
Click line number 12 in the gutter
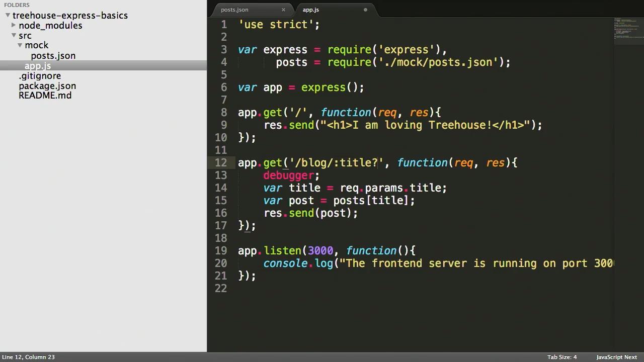(x=221, y=163)
